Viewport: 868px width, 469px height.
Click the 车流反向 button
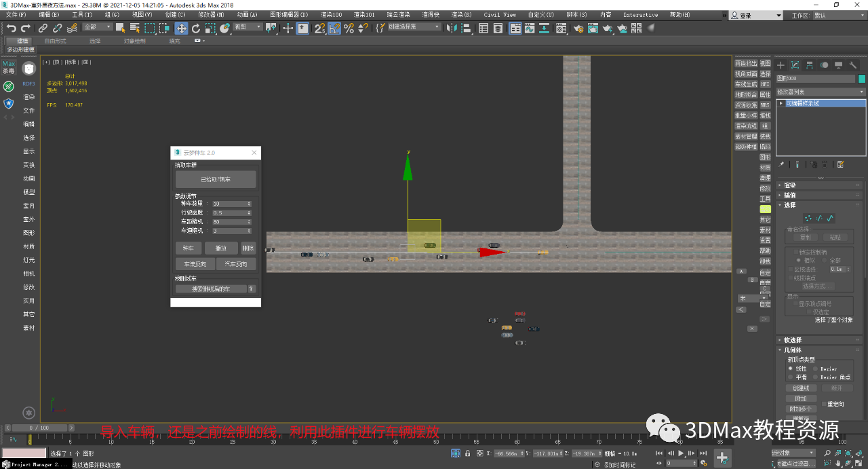[x=195, y=264]
